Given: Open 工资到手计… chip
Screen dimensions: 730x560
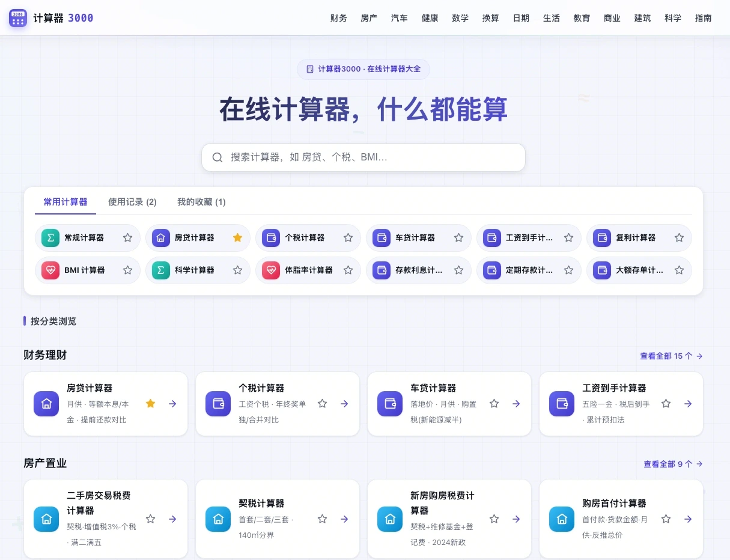Looking at the screenshot, I should pos(529,238).
